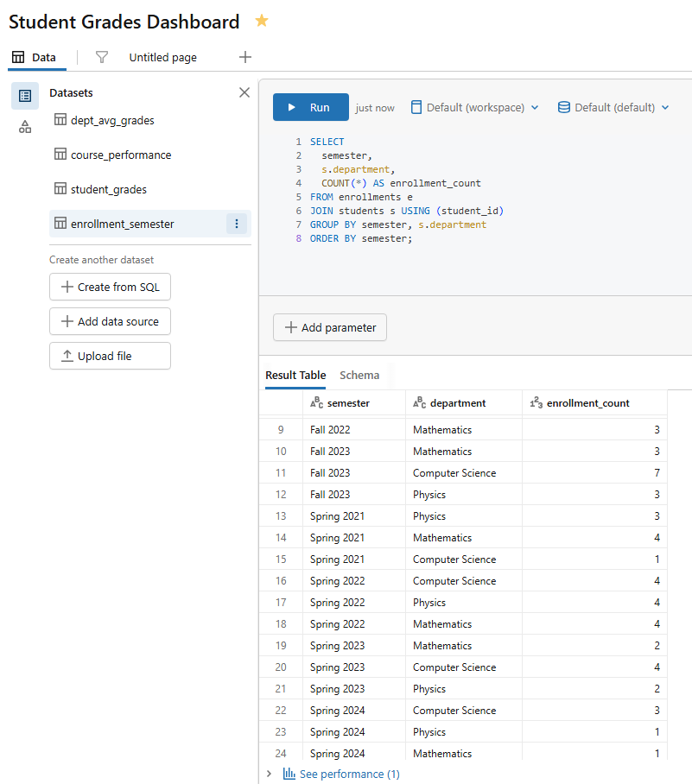This screenshot has width=692, height=784.
Task: Click row 13 Spring 2021 cell
Action: (354, 515)
